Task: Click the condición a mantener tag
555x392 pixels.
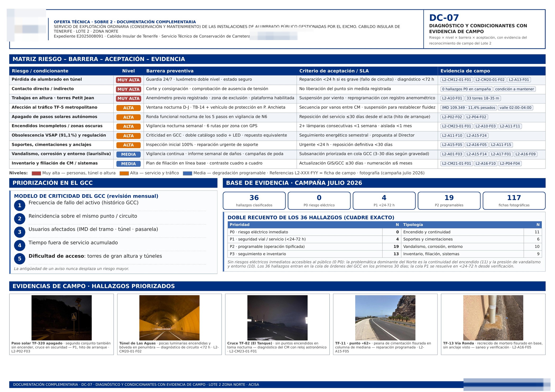Action: tap(514, 89)
